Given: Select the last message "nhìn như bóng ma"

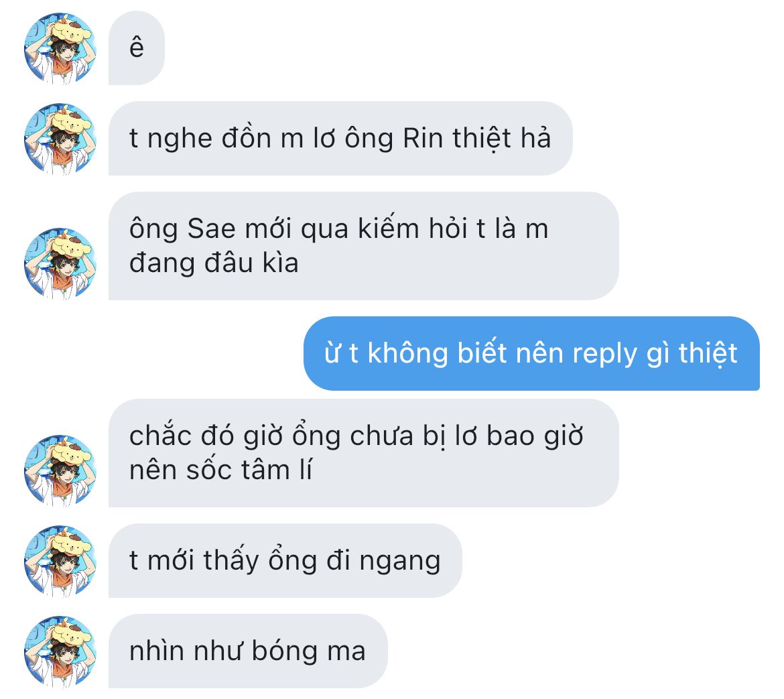Looking at the screenshot, I should pyautogui.click(x=248, y=651).
